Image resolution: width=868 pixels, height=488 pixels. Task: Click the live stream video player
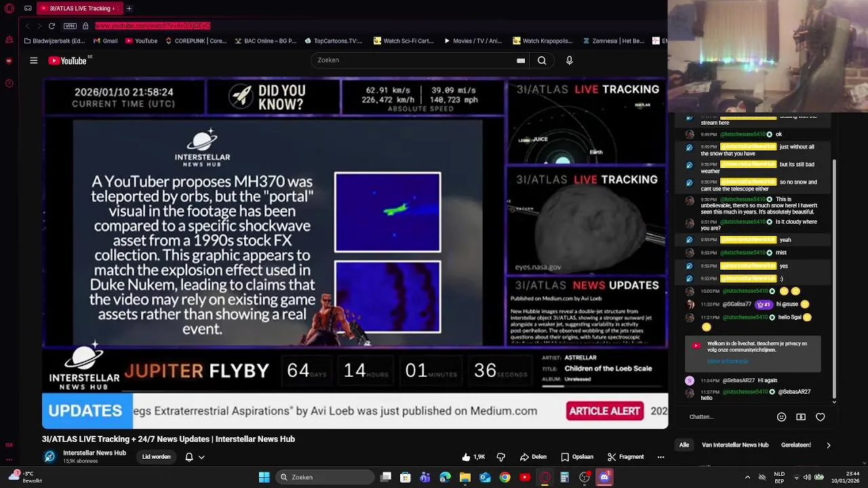pyautogui.click(x=355, y=253)
